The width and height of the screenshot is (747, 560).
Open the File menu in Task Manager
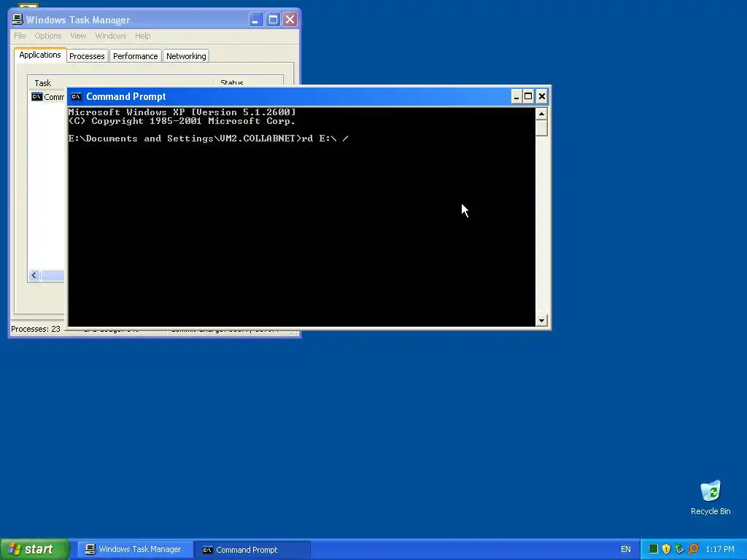(x=20, y=36)
